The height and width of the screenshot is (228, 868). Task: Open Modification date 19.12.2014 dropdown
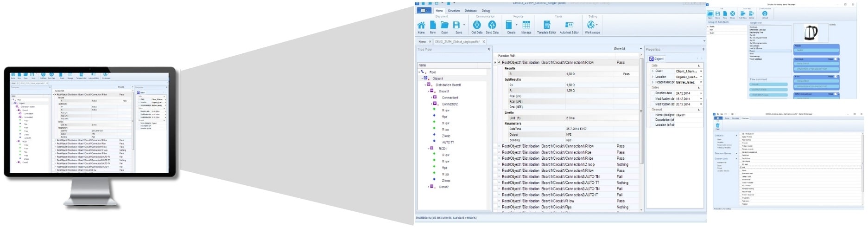point(701,99)
